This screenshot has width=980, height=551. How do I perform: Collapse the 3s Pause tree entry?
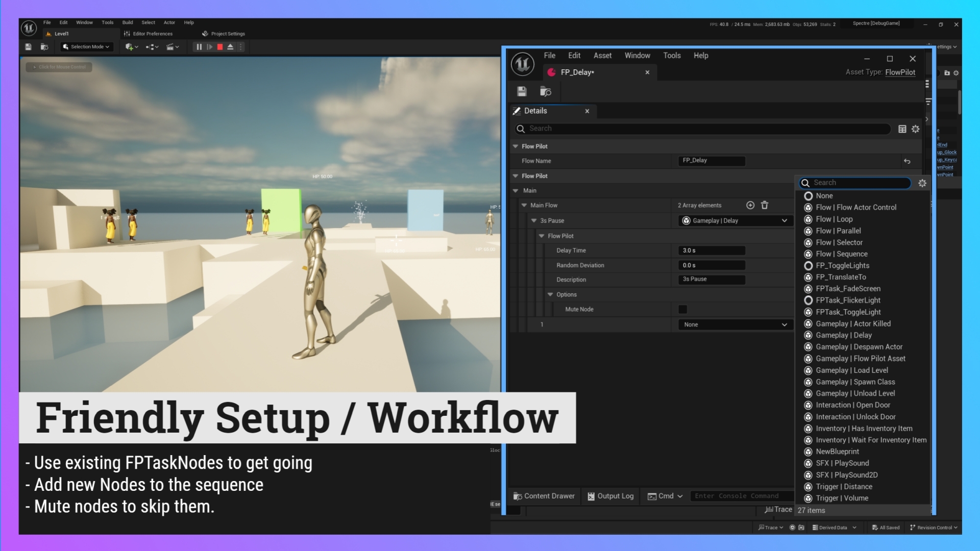pos(534,221)
